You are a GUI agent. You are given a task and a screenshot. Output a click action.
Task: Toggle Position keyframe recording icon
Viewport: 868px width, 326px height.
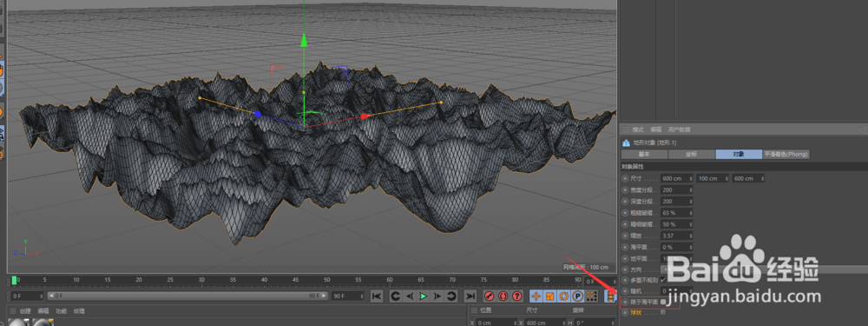pos(536,296)
